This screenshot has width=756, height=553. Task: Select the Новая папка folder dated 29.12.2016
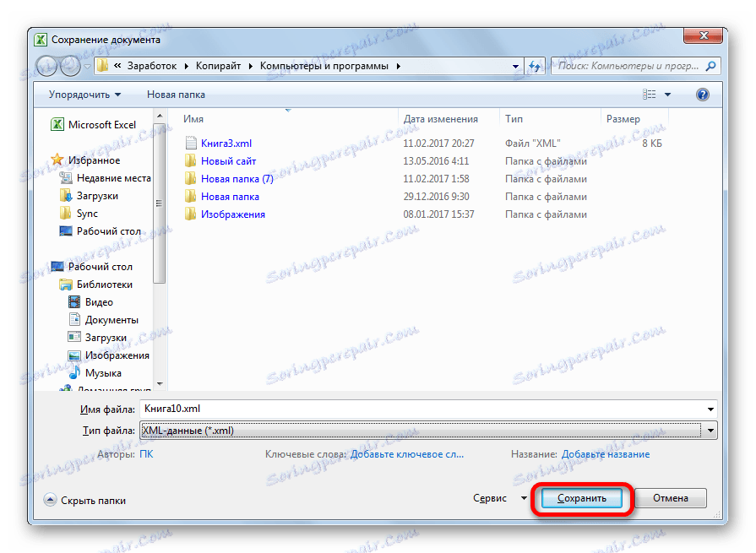click(230, 197)
